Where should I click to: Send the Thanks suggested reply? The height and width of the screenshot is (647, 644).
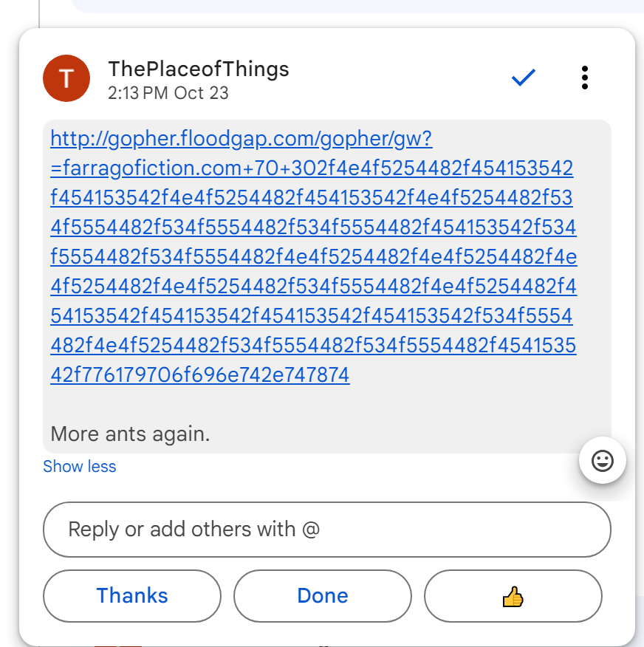pyautogui.click(x=132, y=596)
